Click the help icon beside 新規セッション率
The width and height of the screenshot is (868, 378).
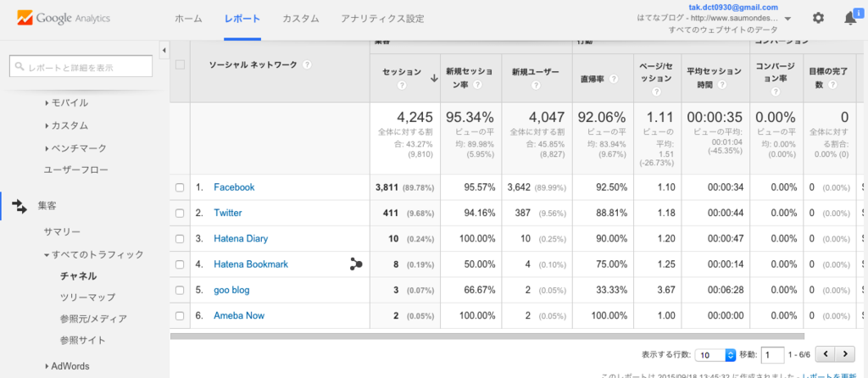pos(477,86)
